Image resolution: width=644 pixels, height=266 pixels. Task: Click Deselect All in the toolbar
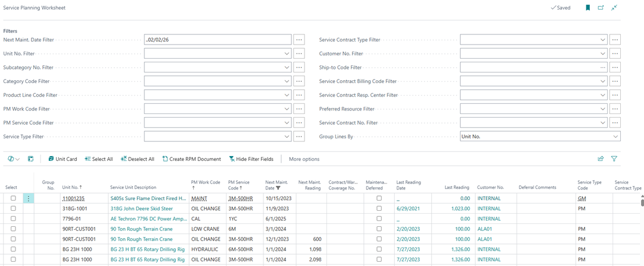137,159
